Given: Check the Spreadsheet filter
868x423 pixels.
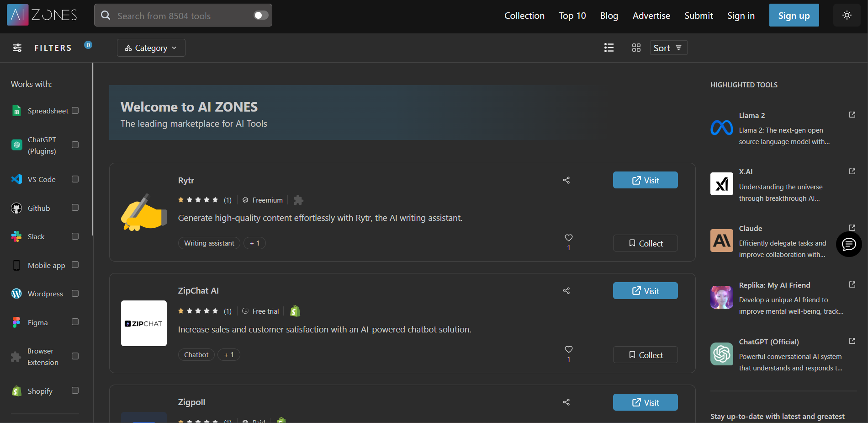Looking at the screenshot, I should (75, 111).
